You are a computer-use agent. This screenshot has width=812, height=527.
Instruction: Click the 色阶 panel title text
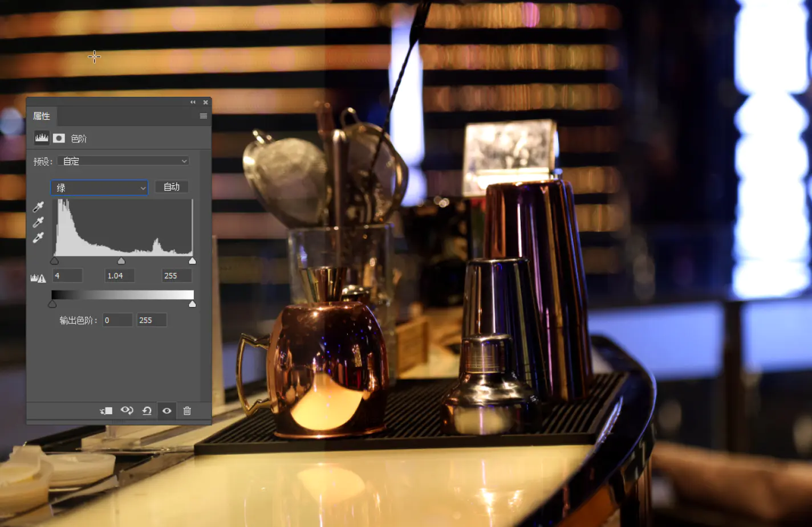pos(79,138)
